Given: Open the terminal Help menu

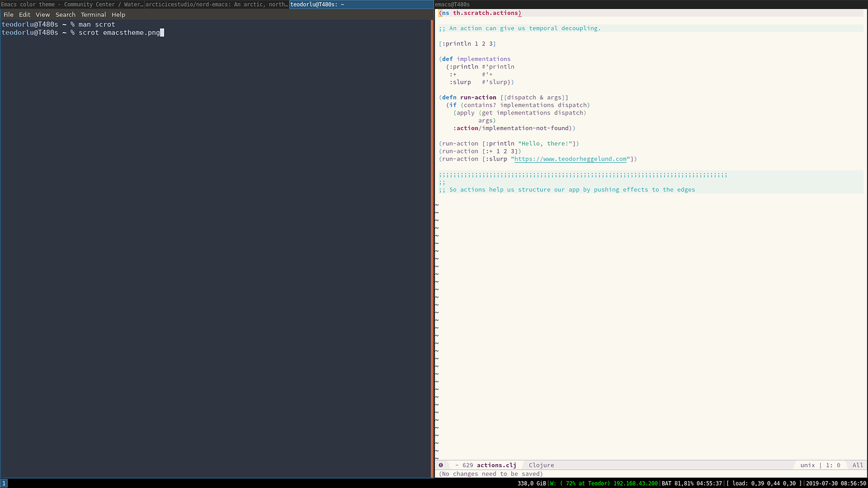Looking at the screenshot, I should point(118,14).
